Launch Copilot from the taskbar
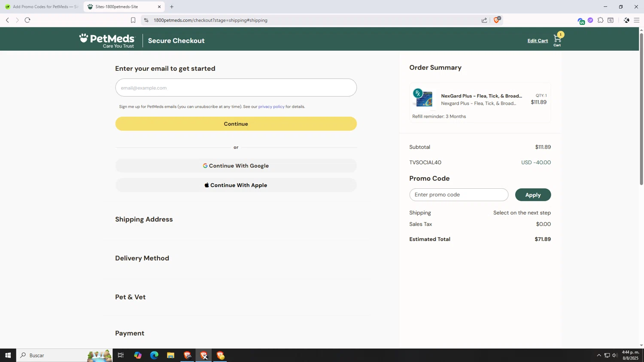This screenshot has width=644, height=362. [x=138, y=355]
